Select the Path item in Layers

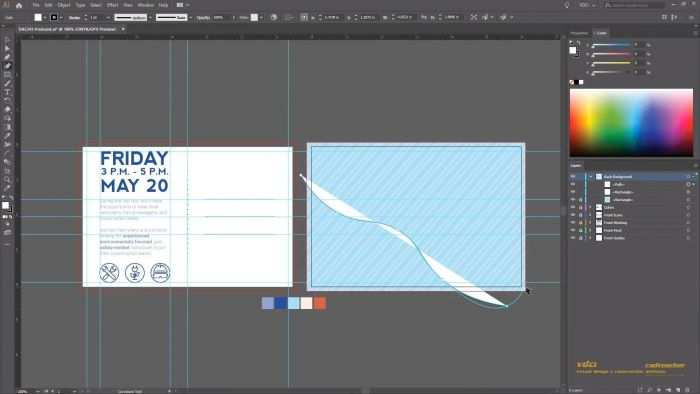point(618,184)
